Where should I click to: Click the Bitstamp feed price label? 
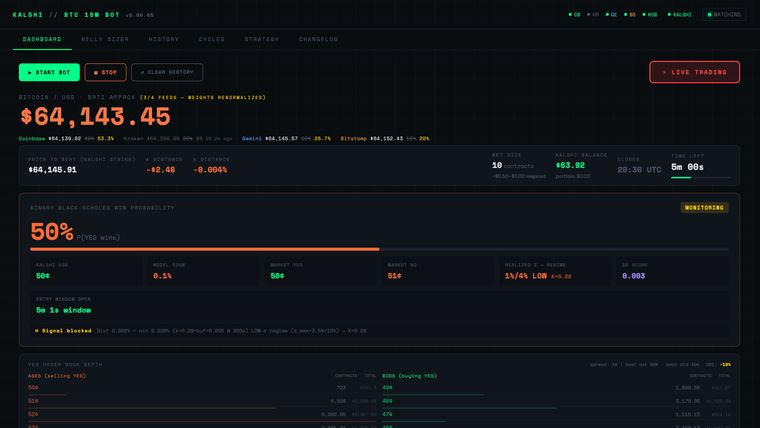click(384, 139)
